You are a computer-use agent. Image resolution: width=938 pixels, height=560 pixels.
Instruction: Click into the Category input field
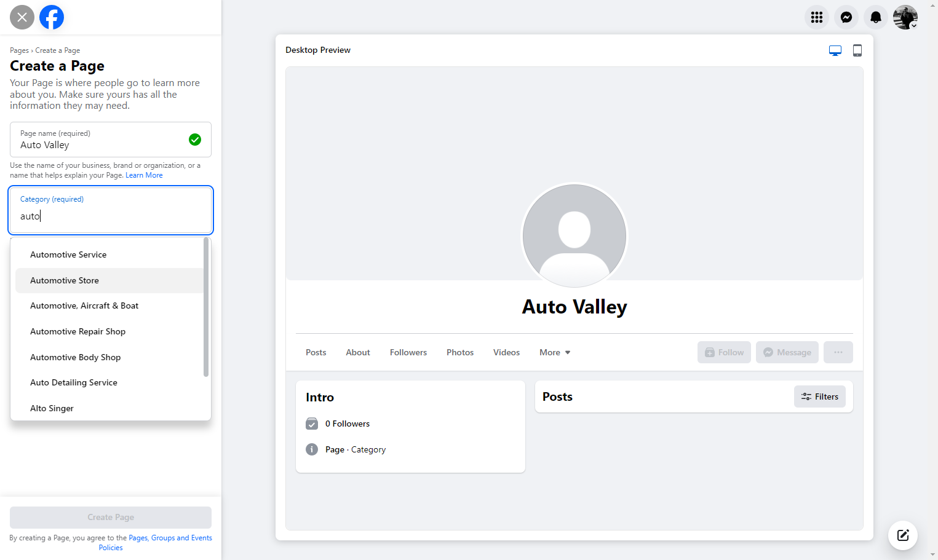[111, 210]
